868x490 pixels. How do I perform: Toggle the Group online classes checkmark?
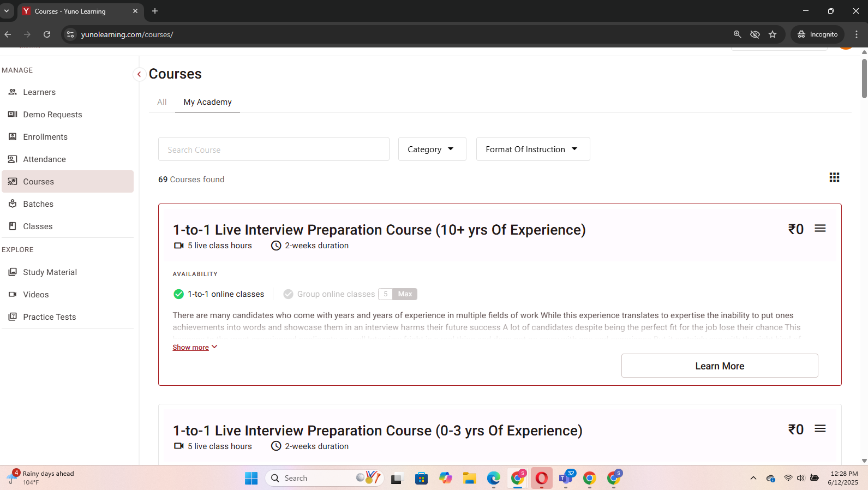288,294
